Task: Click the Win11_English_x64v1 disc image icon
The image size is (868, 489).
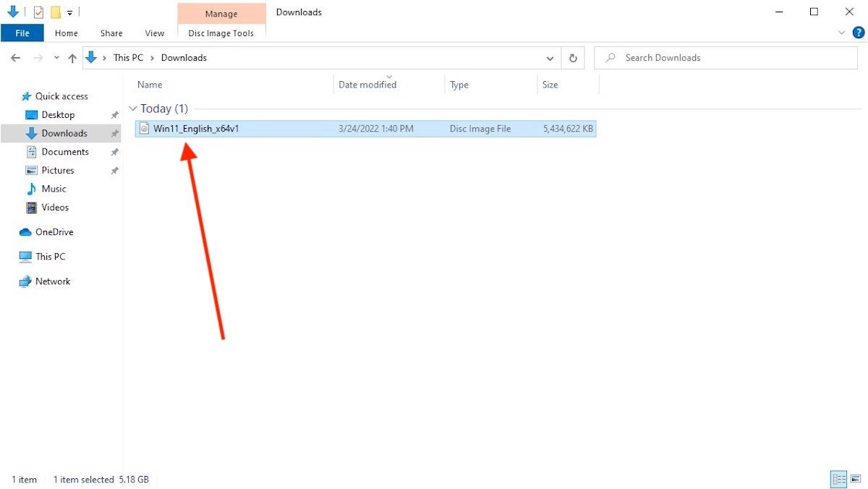Action: pos(144,129)
